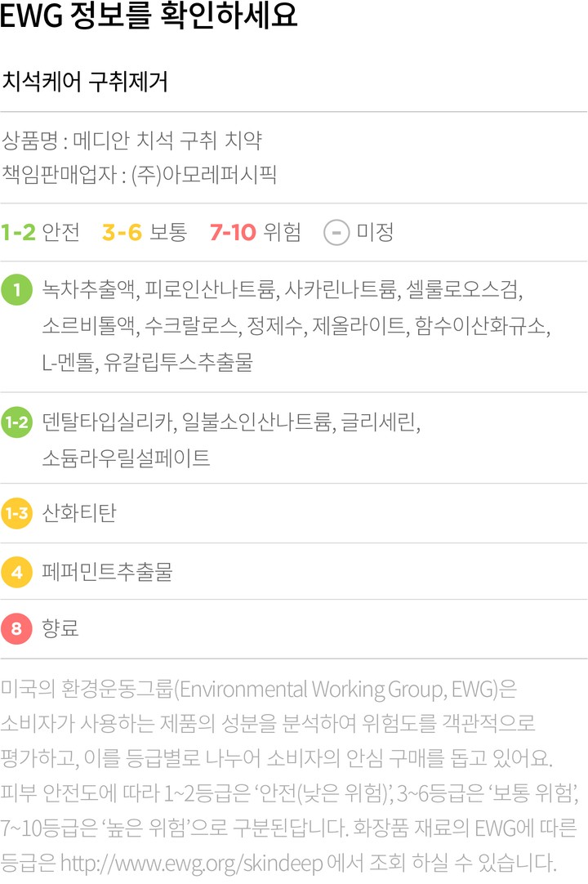Select the 3-6 보통 legend label
Image resolution: width=588 pixels, height=884 pixels.
pos(145,233)
